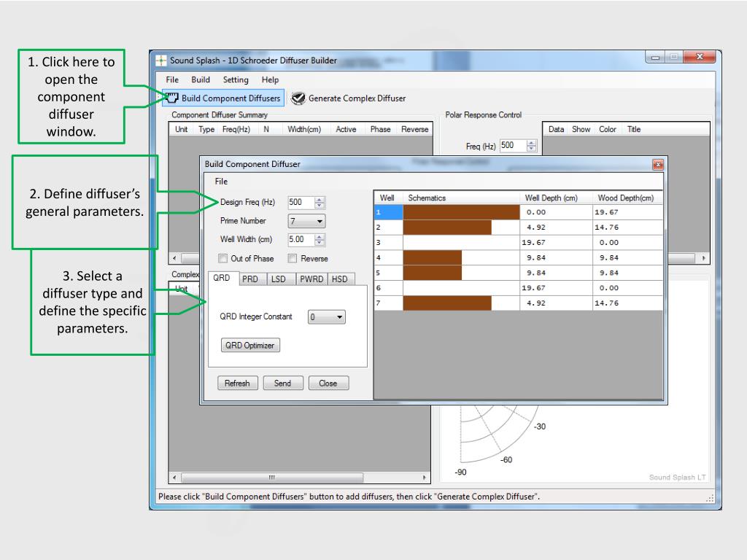Click the Build Component Diffusers toolbar button
This screenshot has width=747, height=560.
pyautogui.click(x=223, y=98)
